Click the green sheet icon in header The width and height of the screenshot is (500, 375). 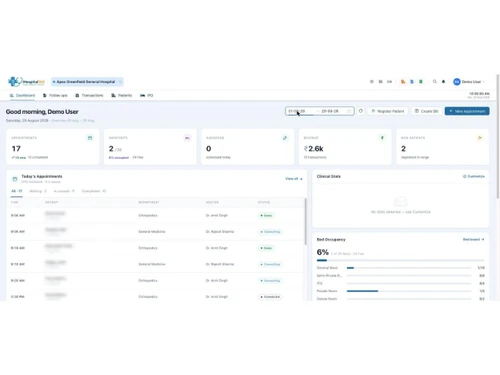point(421,82)
